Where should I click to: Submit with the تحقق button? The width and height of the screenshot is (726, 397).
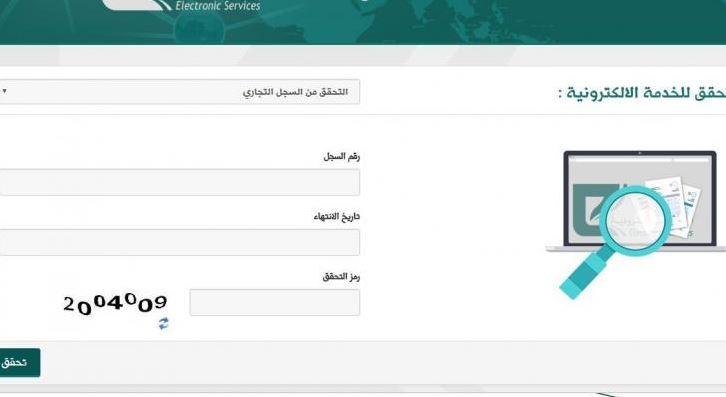pos(19,362)
